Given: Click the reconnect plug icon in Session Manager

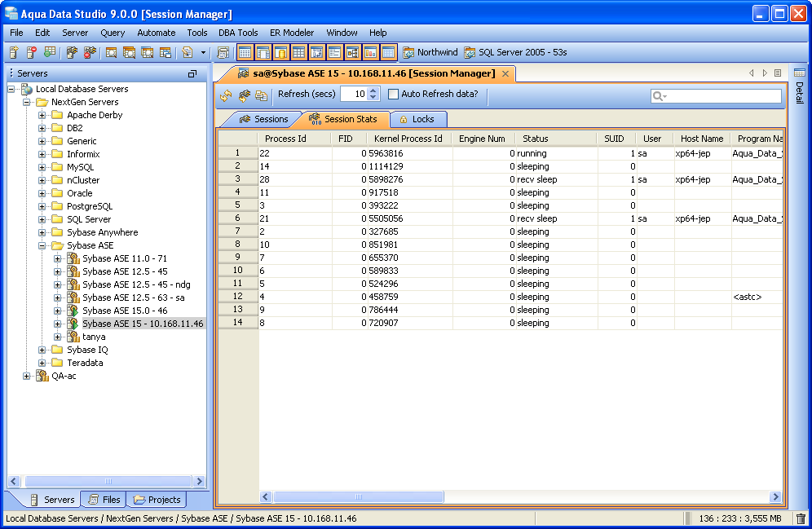Looking at the screenshot, I should coord(244,95).
